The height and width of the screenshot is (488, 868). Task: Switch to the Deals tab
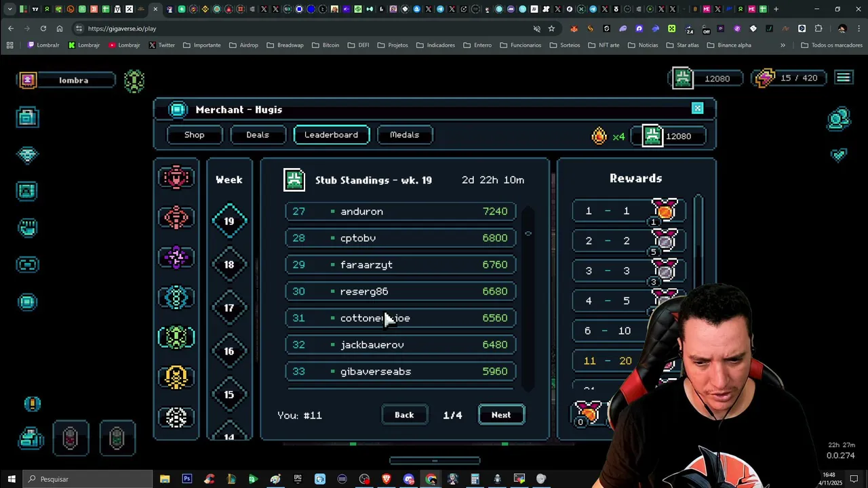point(258,135)
